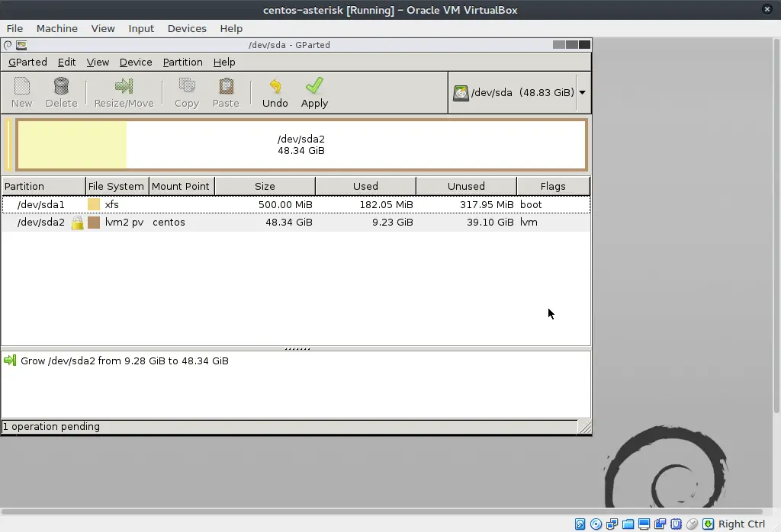Click the VirtualBox shared clipboard status icon
Image resolution: width=781 pixels, height=532 pixels.
660,524
